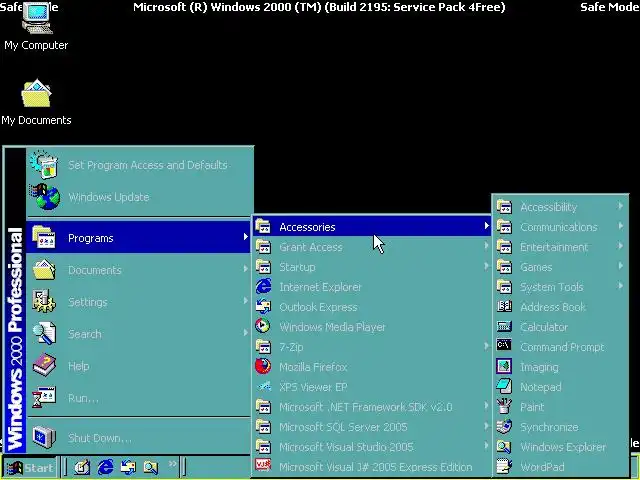This screenshot has width=640, height=480.
Task: Click the Command Prompt icon
Action: 504,345
